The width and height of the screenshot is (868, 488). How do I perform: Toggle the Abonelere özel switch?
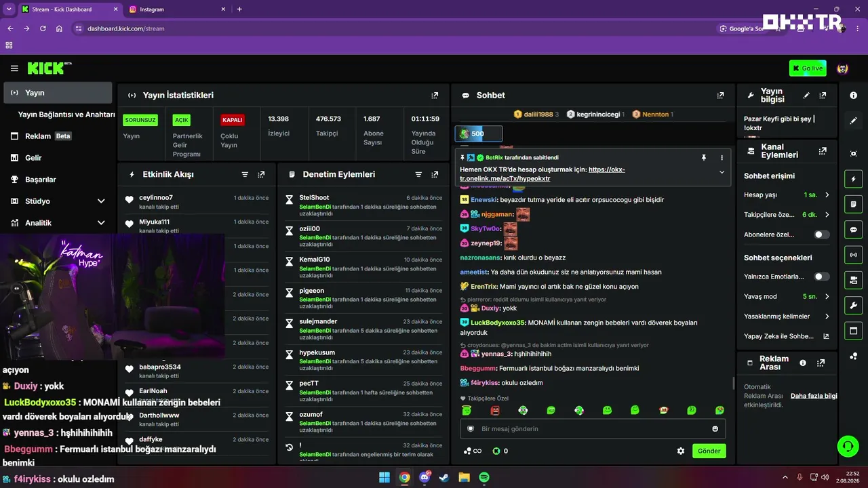(822, 235)
